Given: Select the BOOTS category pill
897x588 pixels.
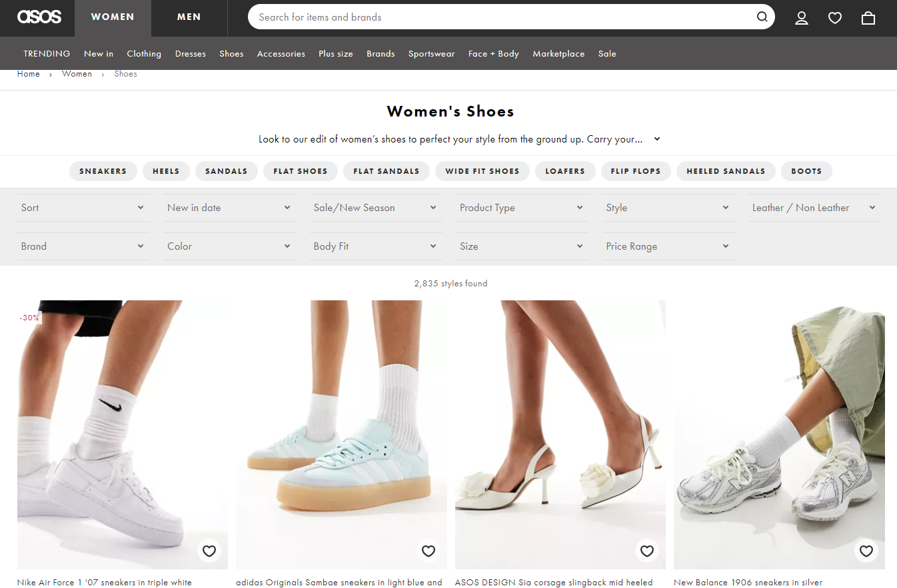Looking at the screenshot, I should click(x=806, y=171).
